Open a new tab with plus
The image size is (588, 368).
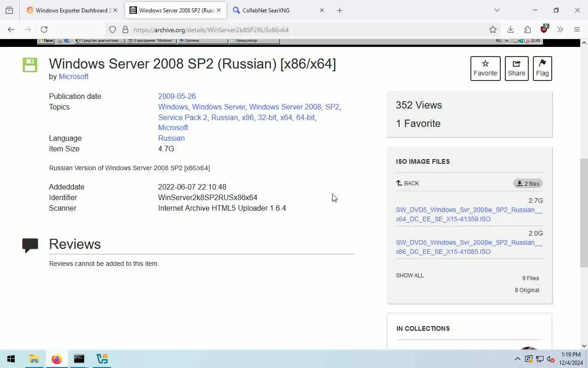tap(339, 10)
